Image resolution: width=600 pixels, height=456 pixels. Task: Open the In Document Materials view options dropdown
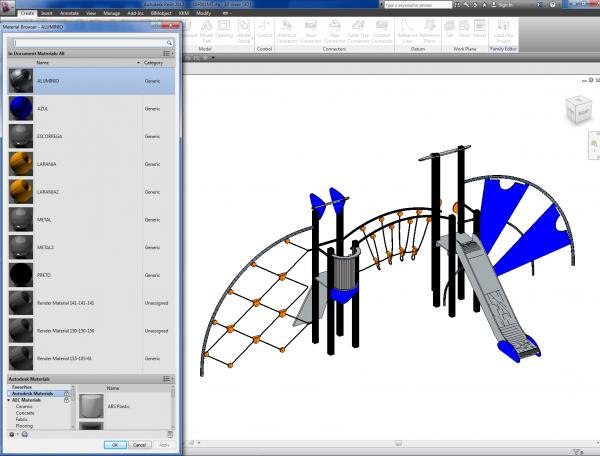tap(168, 52)
